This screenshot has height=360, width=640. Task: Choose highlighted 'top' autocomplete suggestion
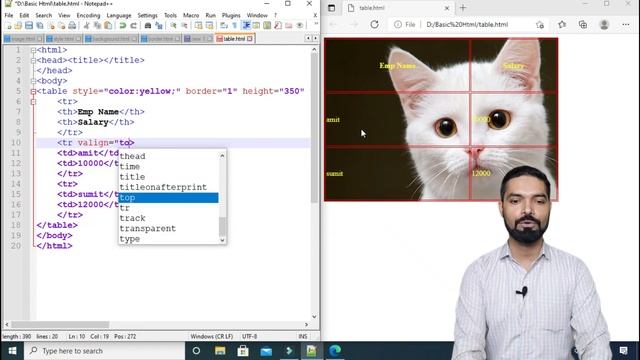169,198
